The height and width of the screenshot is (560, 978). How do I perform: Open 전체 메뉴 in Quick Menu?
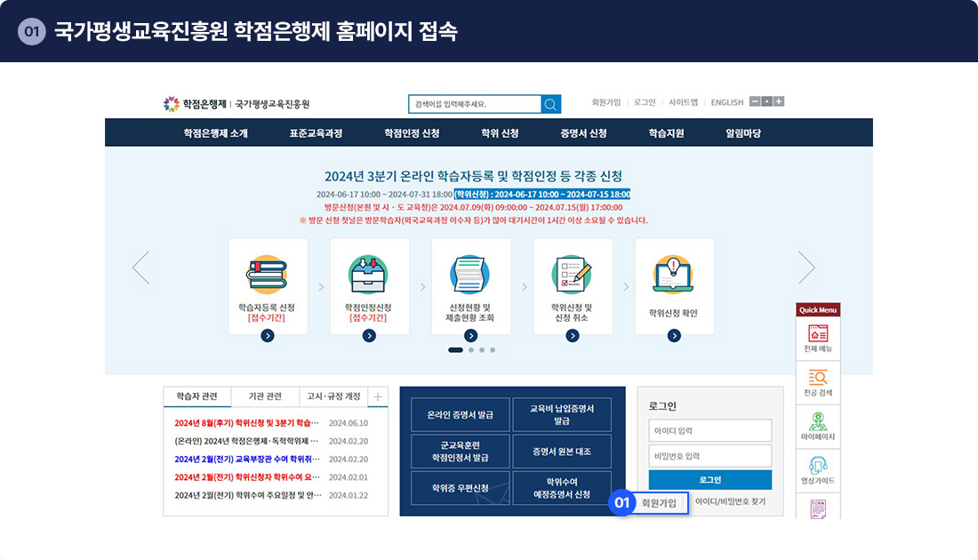(817, 339)
